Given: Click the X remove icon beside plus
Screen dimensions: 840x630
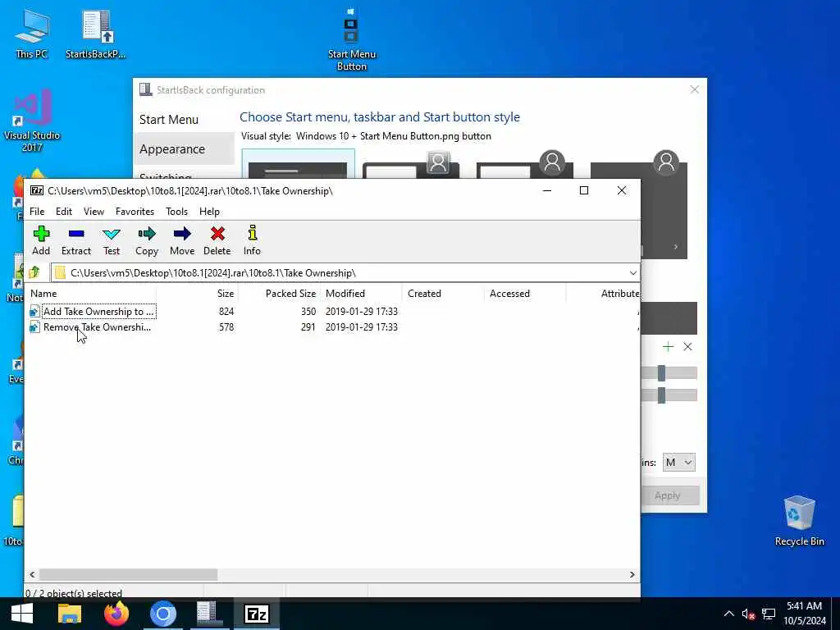Looking at the screenshot, I should coord(688,347).
